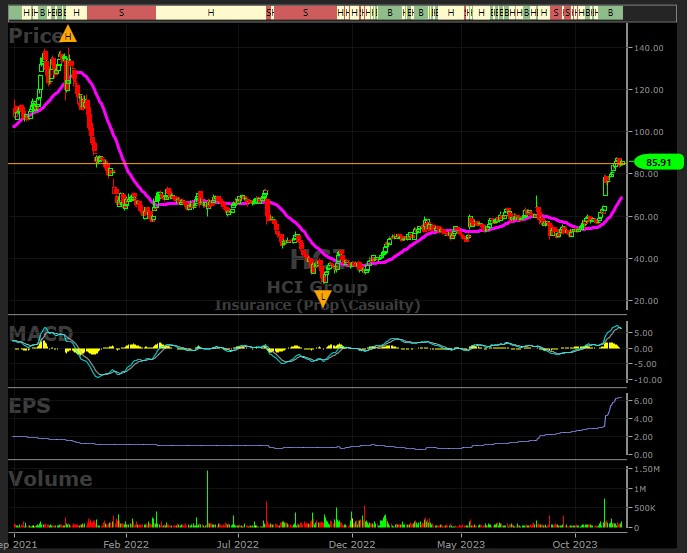Click the 6.00 EPS axis label
The width and height of the screenshot is (687, 553).
tap(645, 401)
